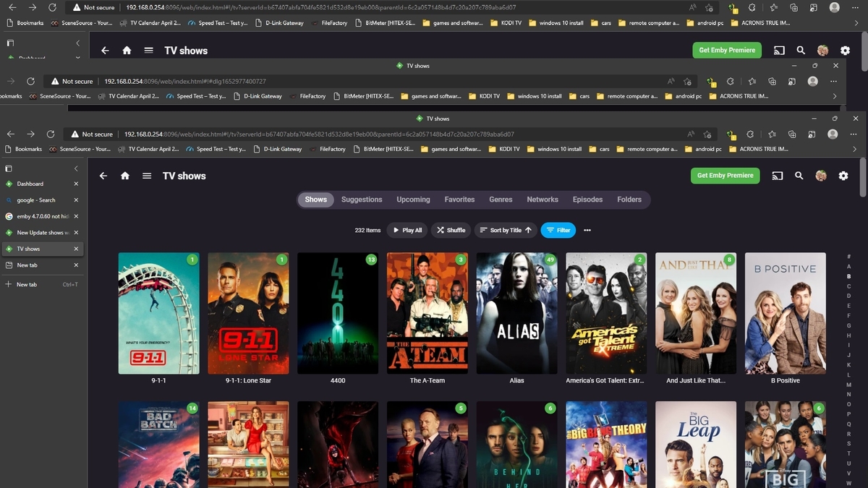
Task: Open user avatar menu in front window
Action: [x=821, y=176]
